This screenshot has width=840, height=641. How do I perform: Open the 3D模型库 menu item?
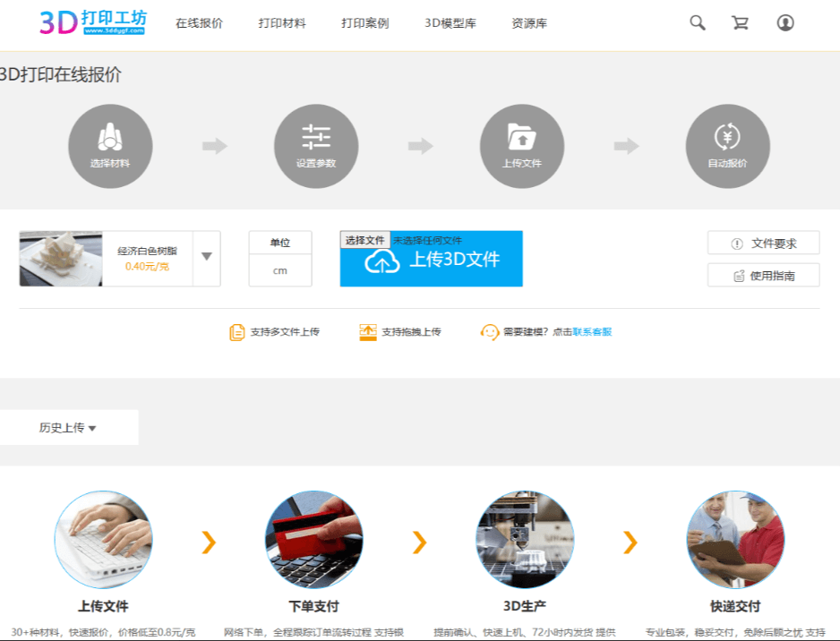[450, 22]
